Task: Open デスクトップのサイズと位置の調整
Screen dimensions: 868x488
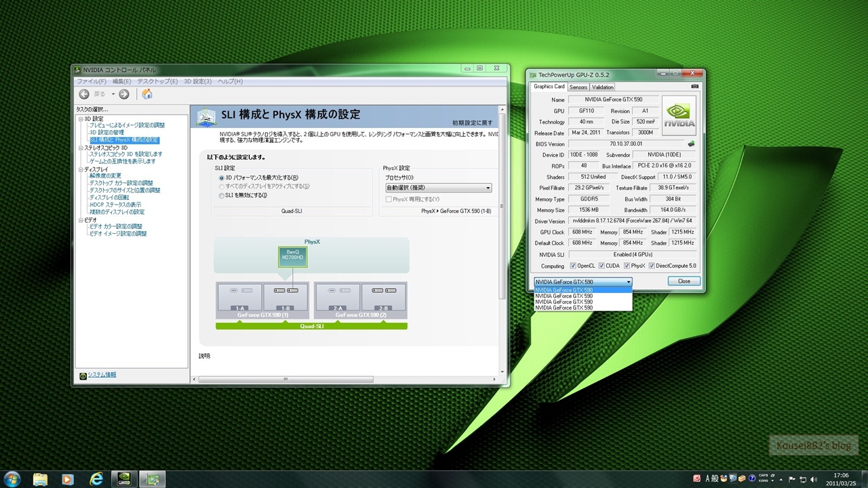Action: point(125,190)
